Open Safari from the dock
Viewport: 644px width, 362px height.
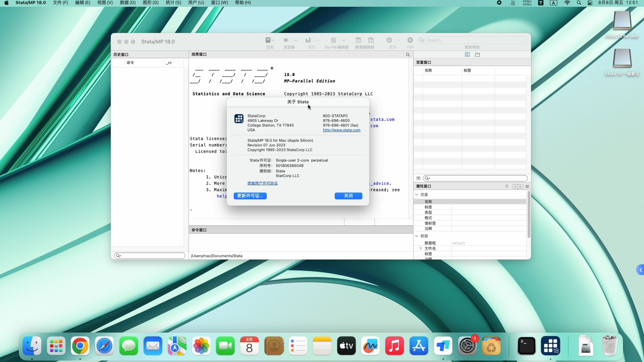(x=104, y=346)
